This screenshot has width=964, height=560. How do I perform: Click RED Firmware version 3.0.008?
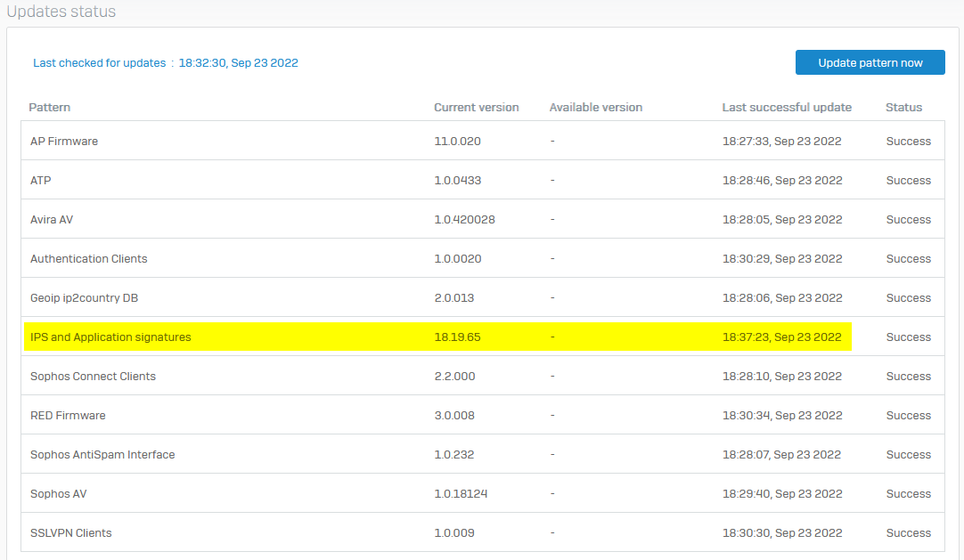pyautogui.click(x=454, y=416)
